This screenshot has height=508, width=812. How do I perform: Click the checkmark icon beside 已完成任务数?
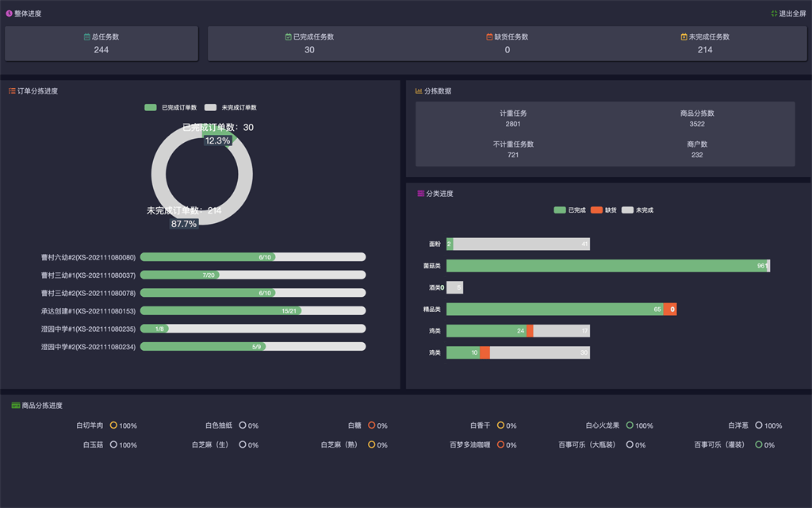pos(289,37)
